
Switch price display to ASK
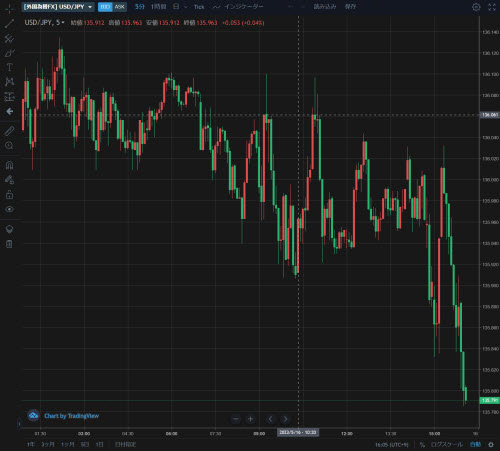(119, 7)
